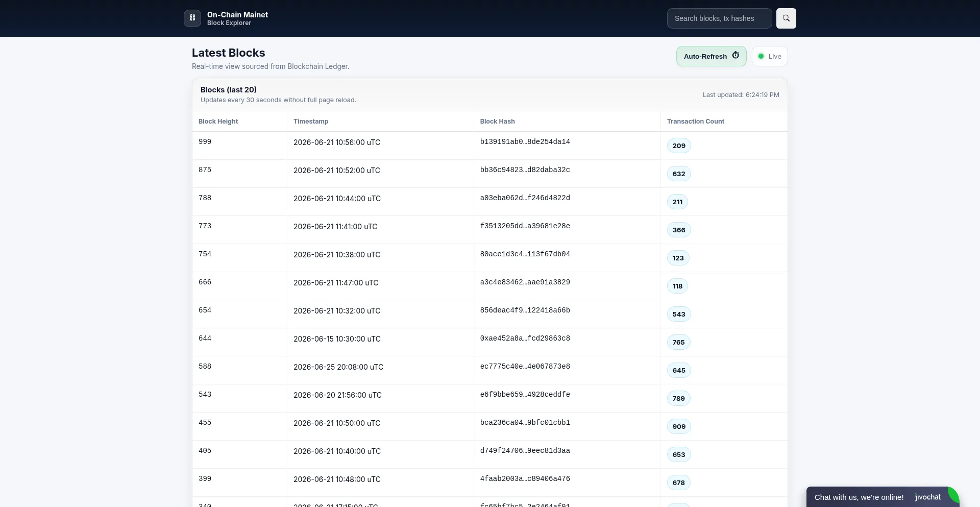The width and height of the screenshot is (980, 507).
Task: Click hash d749f24706…9eec81d3aa
Action: click(525, 451)
